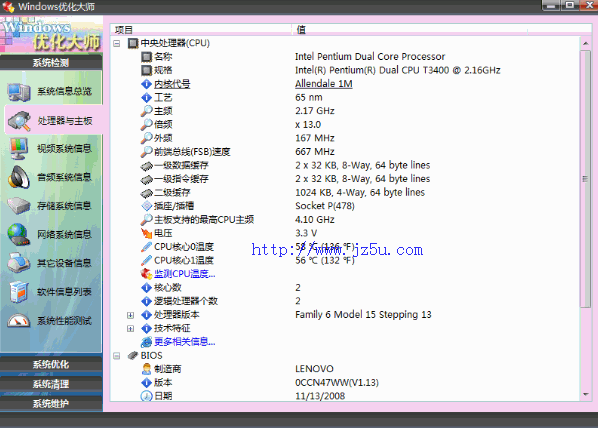Open 系统信息总览 monitor icon in sidebar
This screenshot has width=598, height=428.
point(18,92)
